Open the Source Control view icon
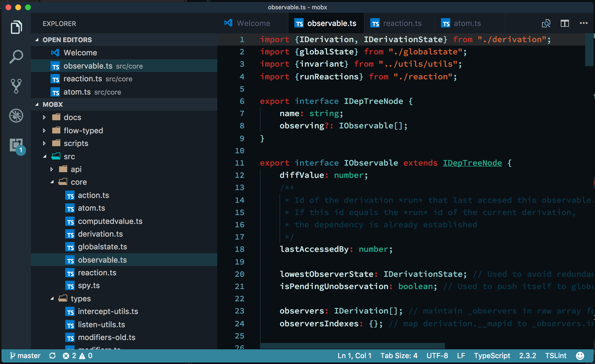 (16, 86)
